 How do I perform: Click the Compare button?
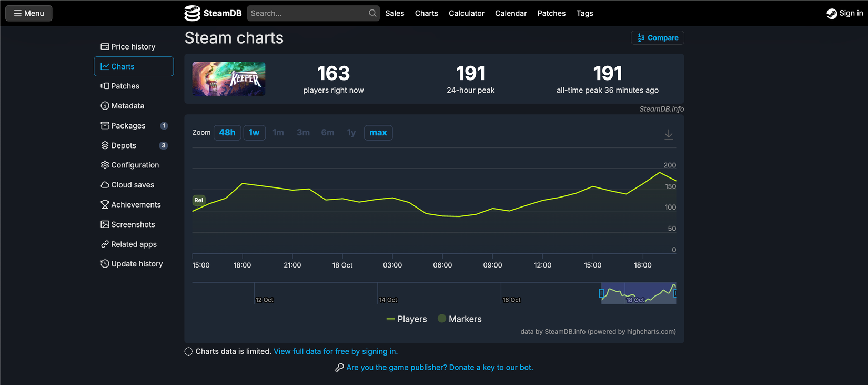(x=658, y=38)
